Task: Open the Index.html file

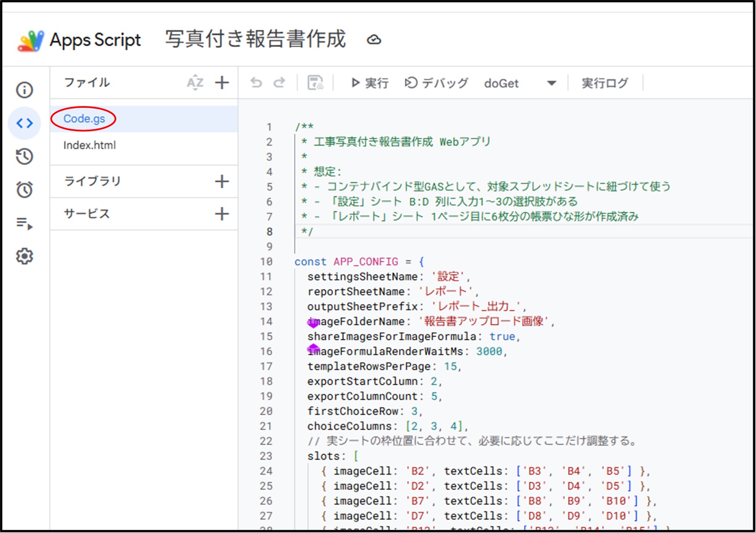Action: click(x=144, y=145)
